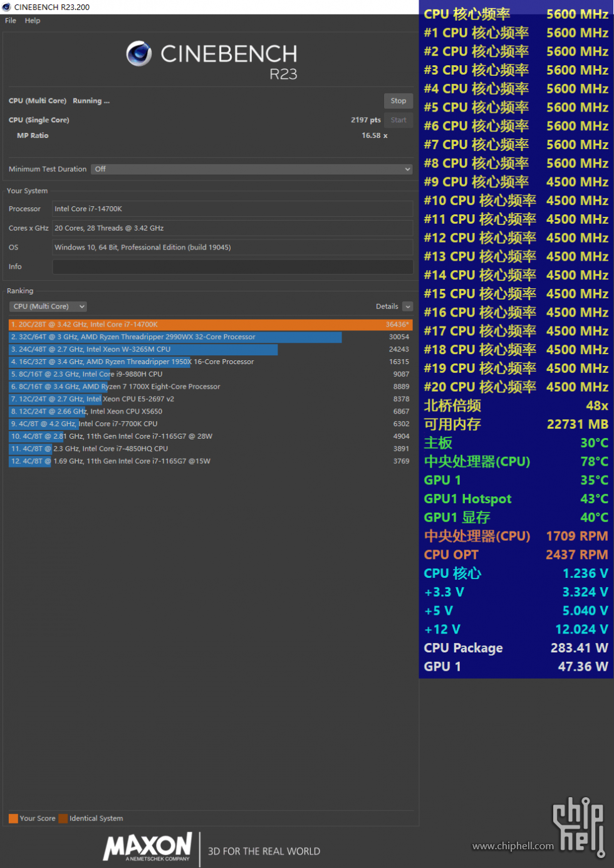Select ranking row 11 Core i7-4850HQ

211,449
